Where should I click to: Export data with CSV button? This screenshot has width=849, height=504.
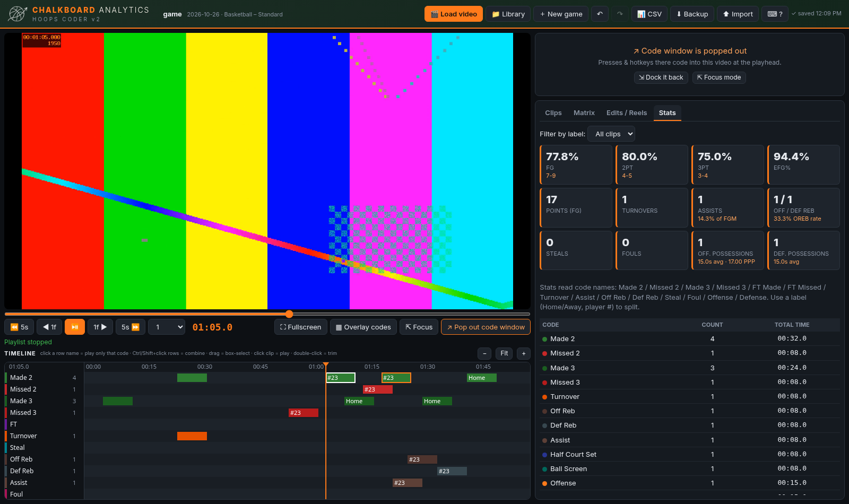[649, 14]
